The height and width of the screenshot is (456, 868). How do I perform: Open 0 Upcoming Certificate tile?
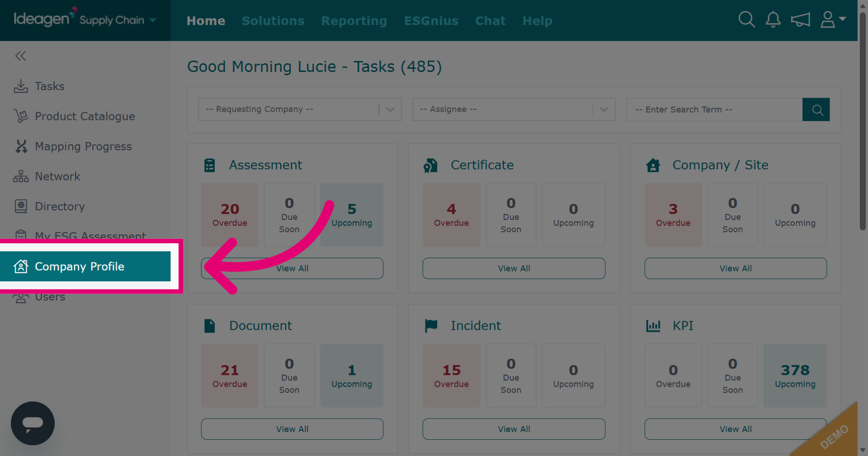pos(573,215)
